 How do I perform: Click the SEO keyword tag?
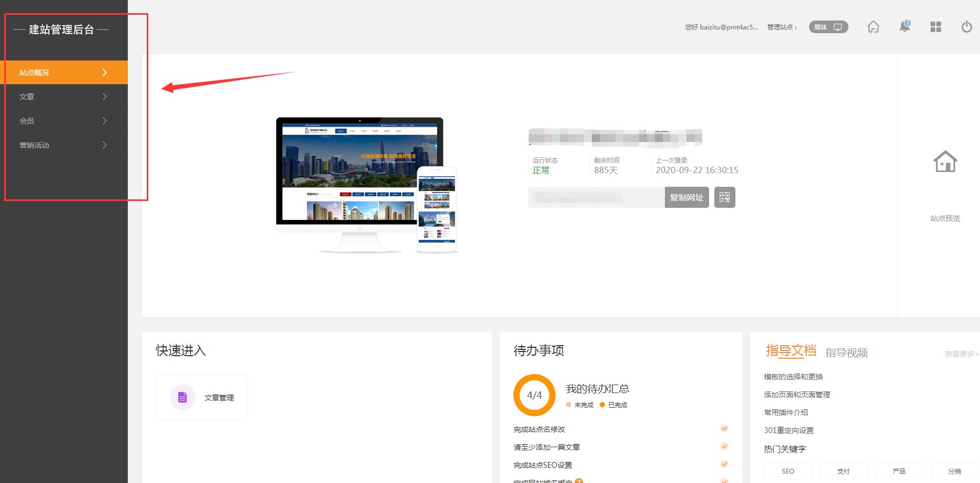788,471
